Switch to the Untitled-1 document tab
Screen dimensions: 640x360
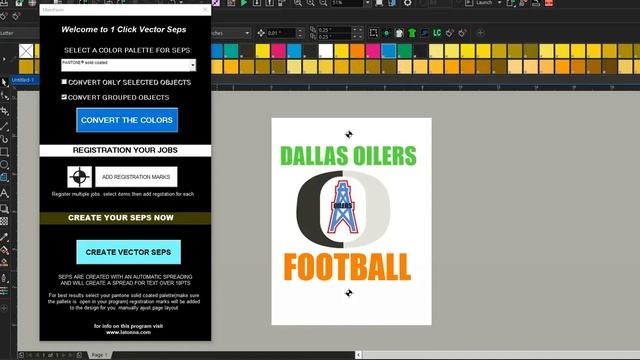[23, 80]
